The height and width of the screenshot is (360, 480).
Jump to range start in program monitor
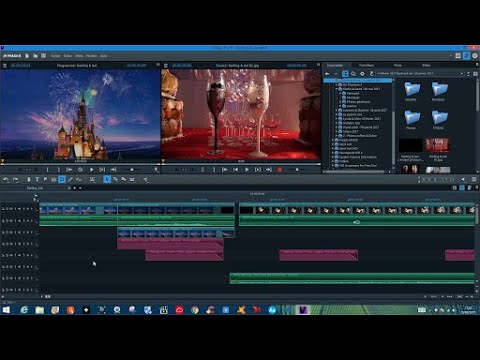click(x=69, y=170)
